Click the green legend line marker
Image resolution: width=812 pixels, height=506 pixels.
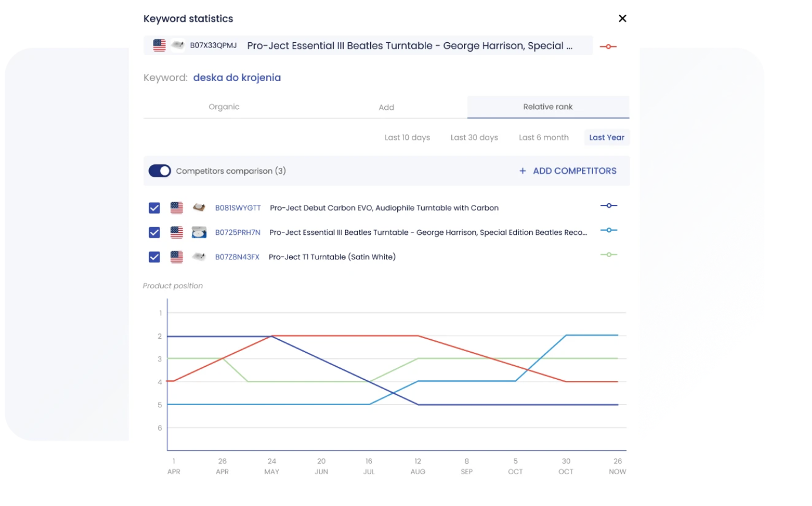(x=608, y=255)
